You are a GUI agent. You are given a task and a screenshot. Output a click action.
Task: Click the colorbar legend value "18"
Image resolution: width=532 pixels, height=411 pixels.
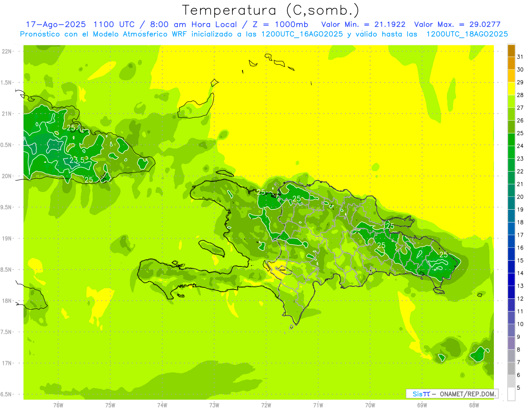click(520, 222)
